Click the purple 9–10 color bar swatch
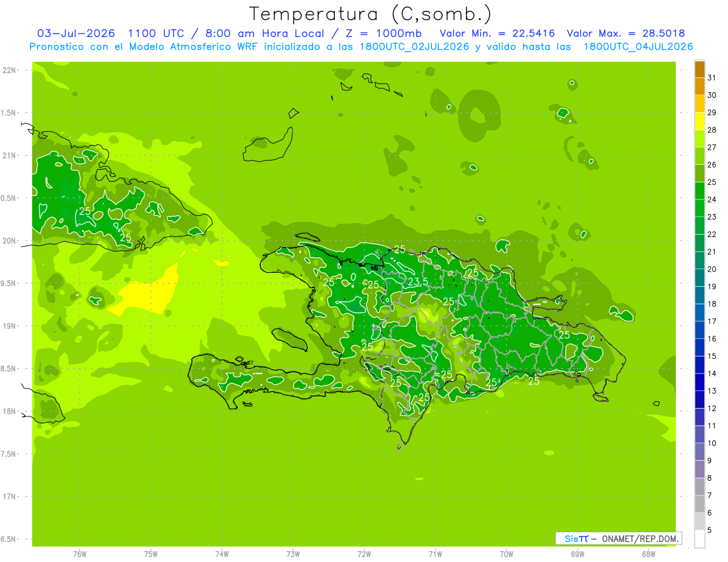This screenshot has height=562, width=728. point(699,452)
